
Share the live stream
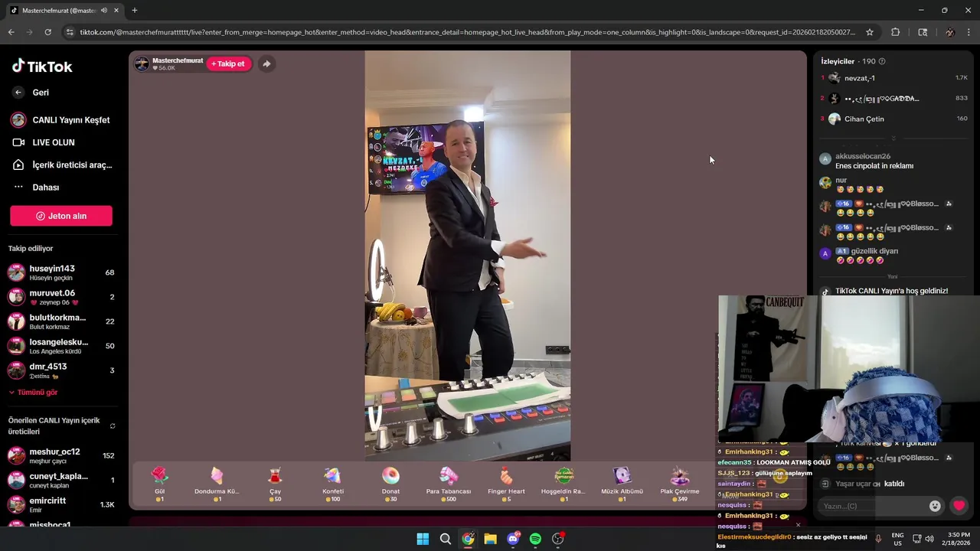266,64
